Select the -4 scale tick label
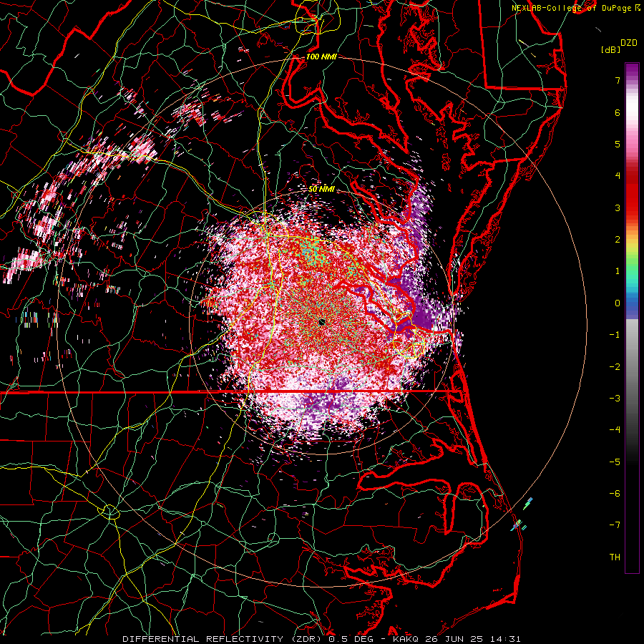The width and height of the screenshot is (644, 644). click(615, 430)
